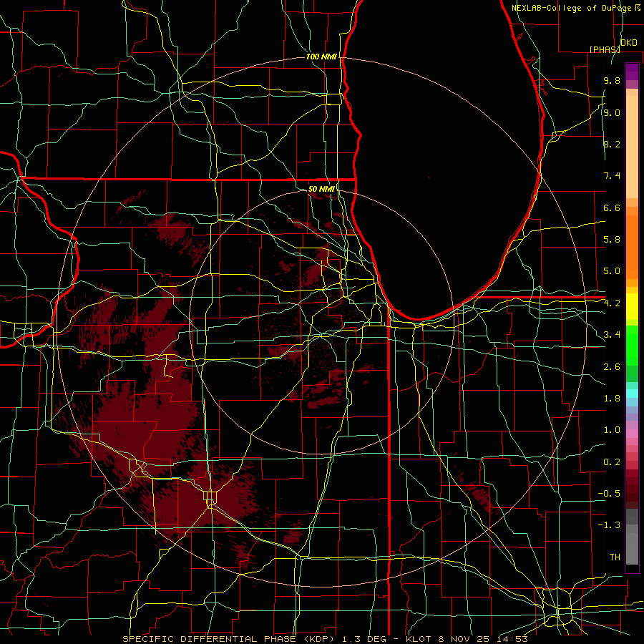Viewport: 644px width, 644px height.
Task: Click the bright yellow segment of the color bar
Action: tap(632, 306)
